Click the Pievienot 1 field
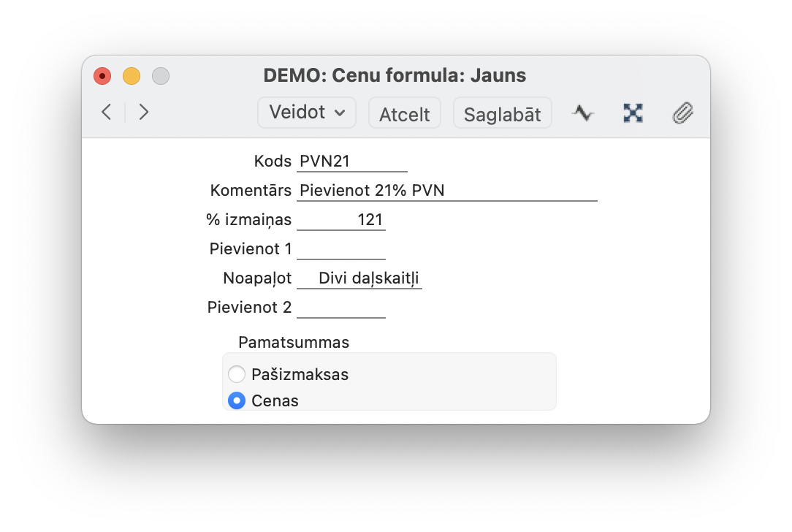 pyautogui.click(x=341, y=249)
